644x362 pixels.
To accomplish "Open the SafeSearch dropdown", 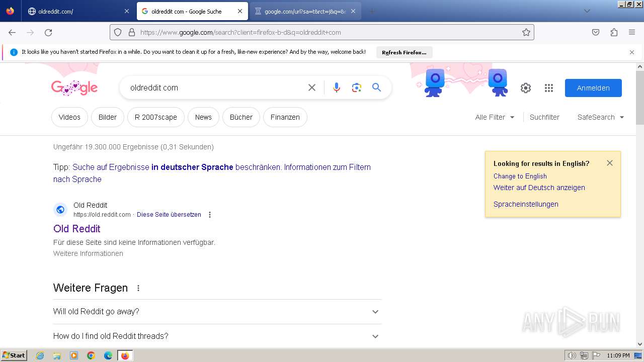I will point(601,117).
